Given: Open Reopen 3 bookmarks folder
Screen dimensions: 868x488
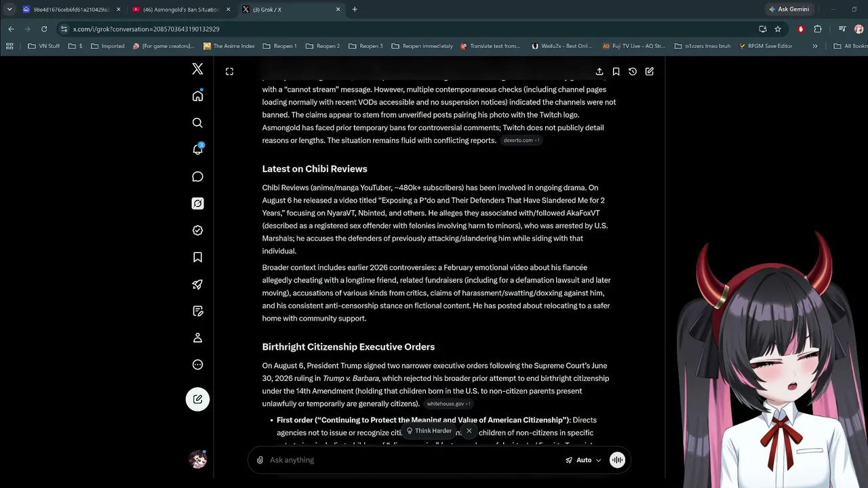Looking at the screenshot, I should point(366,46).
